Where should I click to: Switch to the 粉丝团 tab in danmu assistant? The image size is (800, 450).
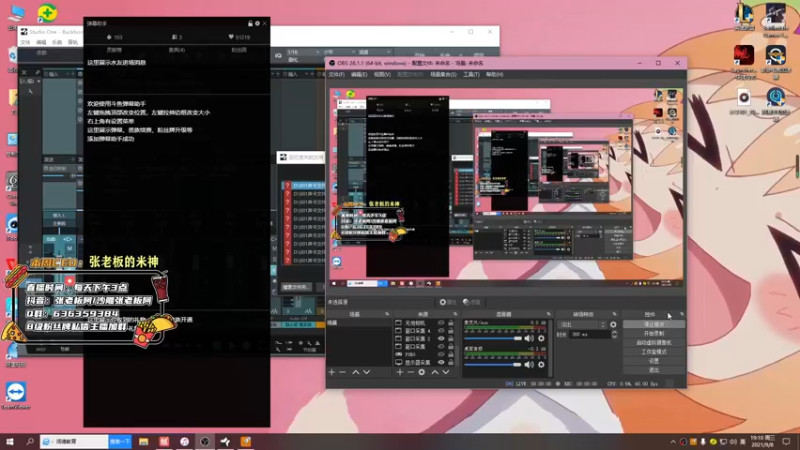[x=239, y=50]
